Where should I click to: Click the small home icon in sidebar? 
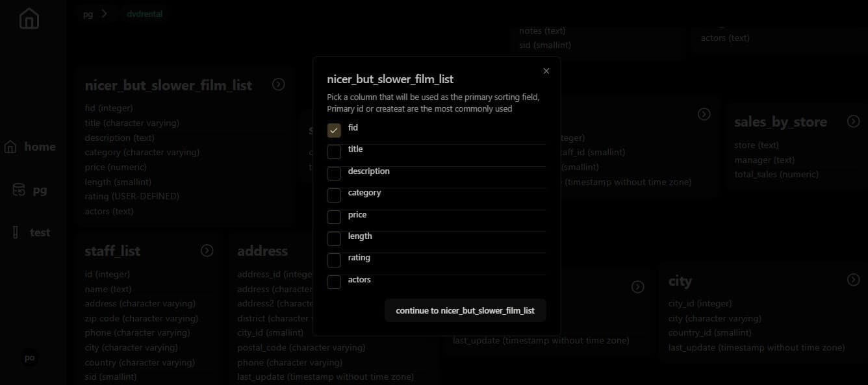10,147
